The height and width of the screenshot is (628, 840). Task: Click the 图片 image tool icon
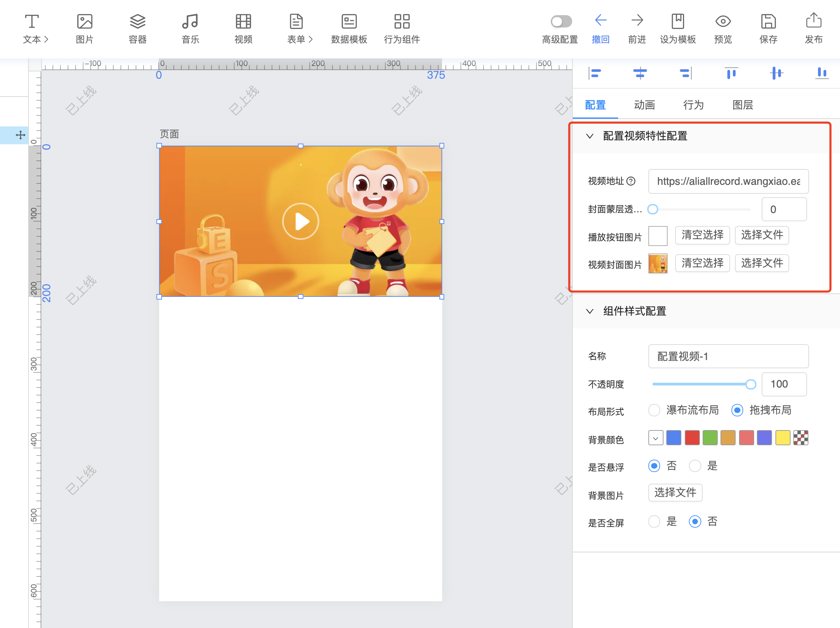(84, 21)
